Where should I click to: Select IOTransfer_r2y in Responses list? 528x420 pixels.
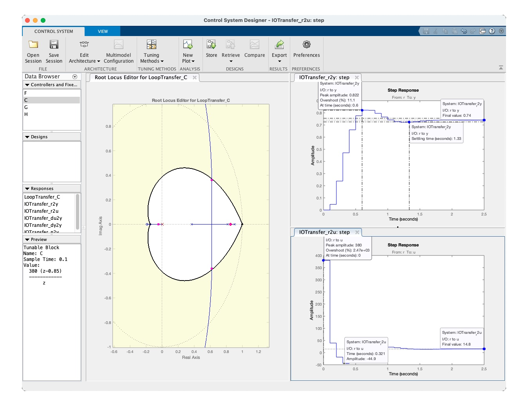pyautogui.click(x=49, y=204)
